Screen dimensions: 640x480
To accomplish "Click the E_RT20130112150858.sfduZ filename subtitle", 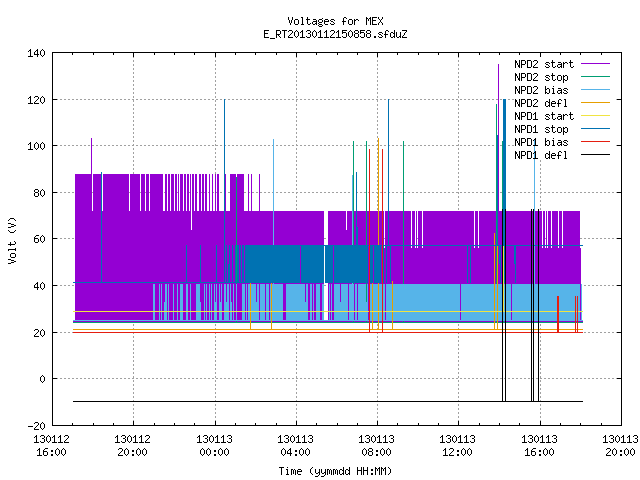I will click(x=335, y=34).
